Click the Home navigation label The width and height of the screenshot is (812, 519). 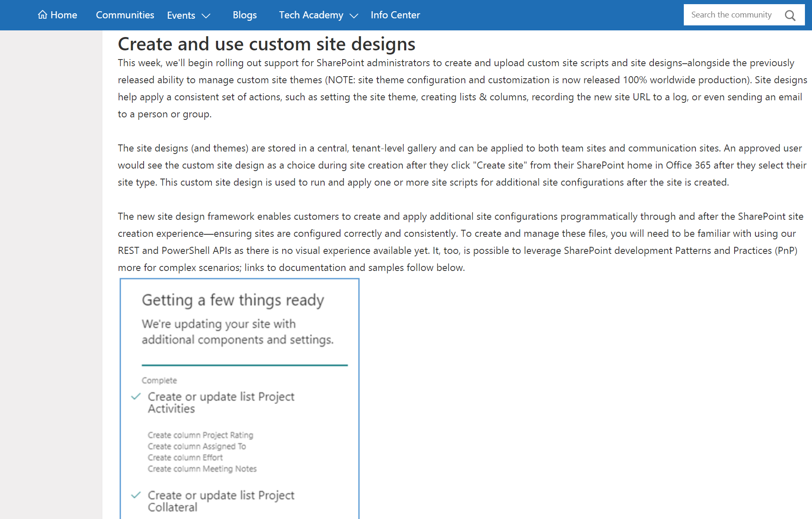[x=64, y=15]
